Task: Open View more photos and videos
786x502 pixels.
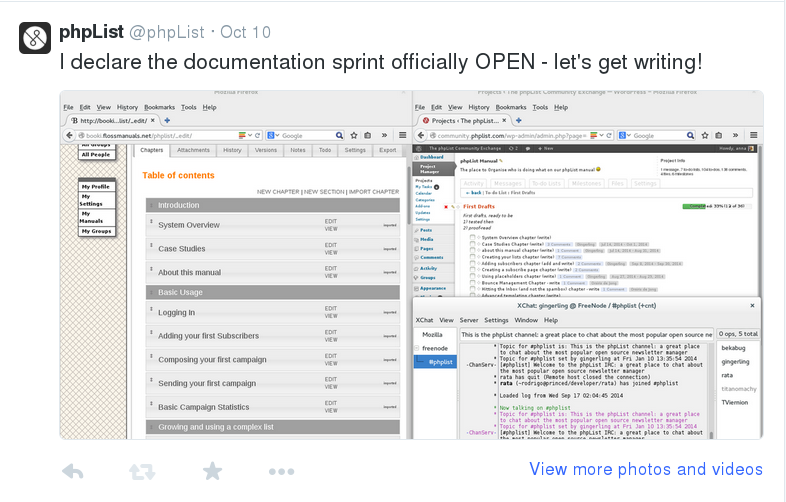Action: click(x=646, y=469)
